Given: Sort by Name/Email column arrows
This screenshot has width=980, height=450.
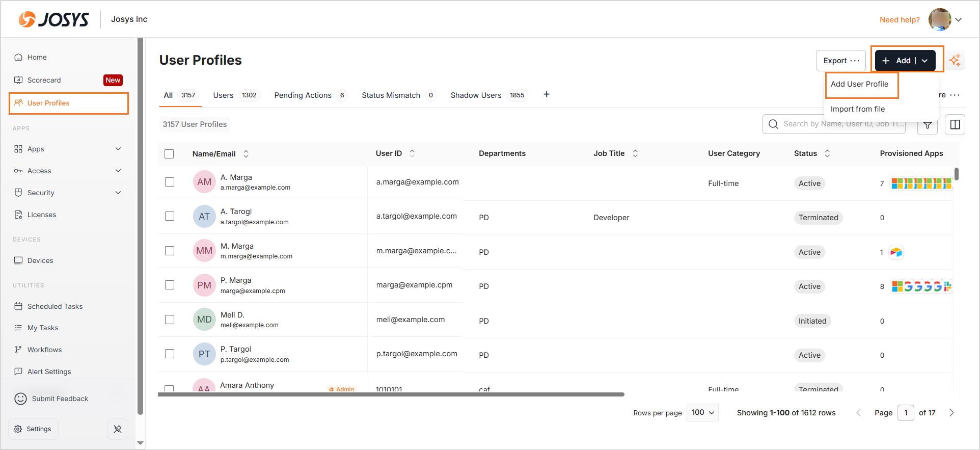Looking at the screenshot, I should point(246,154).
